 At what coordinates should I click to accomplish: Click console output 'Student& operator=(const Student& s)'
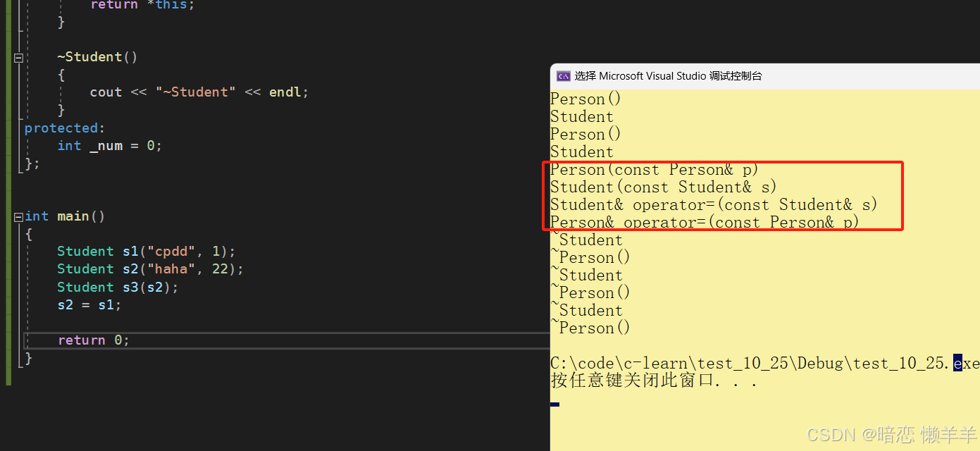coord(714,205)
